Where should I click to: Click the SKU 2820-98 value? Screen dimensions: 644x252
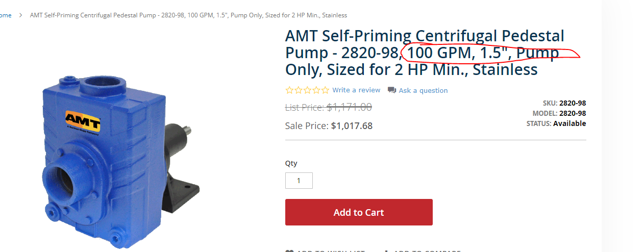pyautogui.click(x=573, y=103)
